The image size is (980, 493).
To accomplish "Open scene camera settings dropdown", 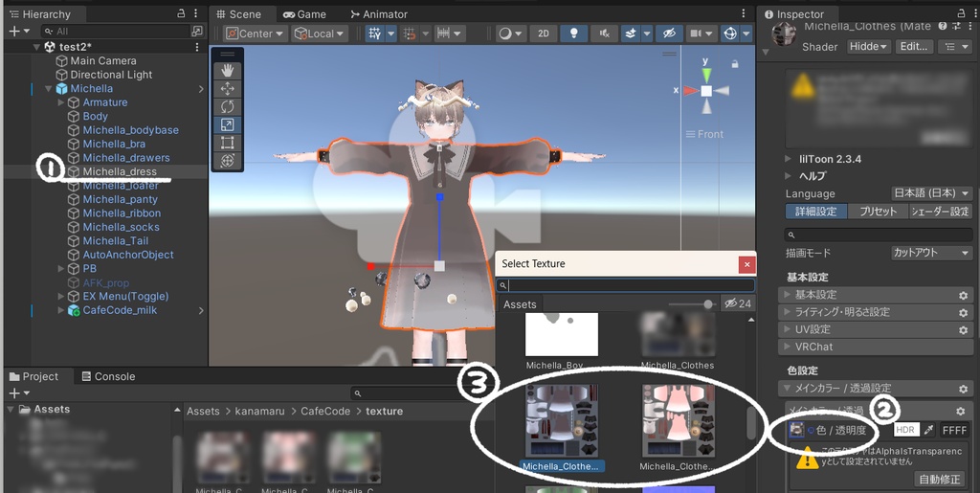I will click(x=702, y=34).
